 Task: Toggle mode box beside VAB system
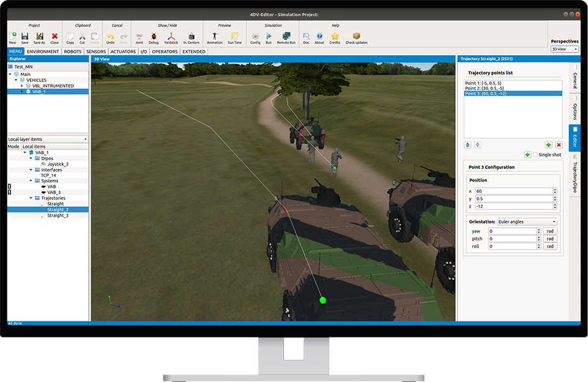[x=9, y=186]
